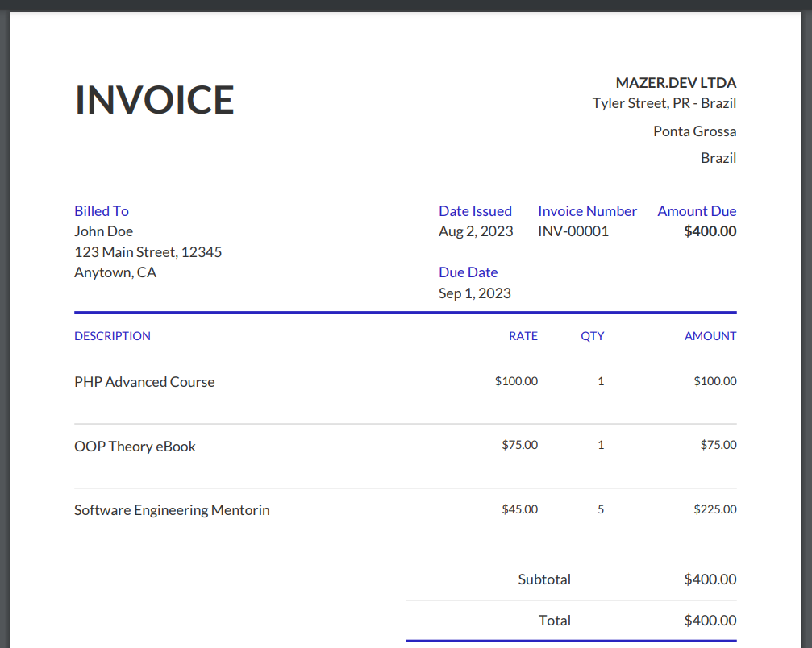Image resolution: width=812 pixels, height=648 pixels.
Task: Select the MAZER.DEV LTDA company name
Action: pos(676,83)
